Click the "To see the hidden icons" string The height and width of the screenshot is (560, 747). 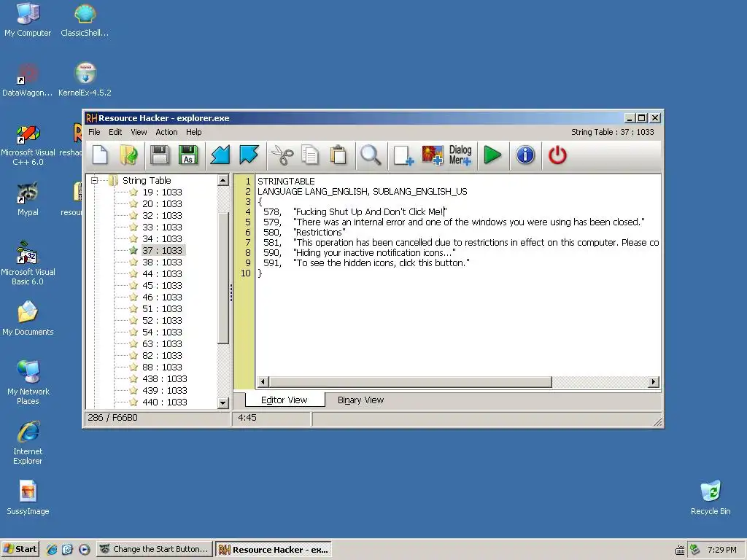(381, 263)
